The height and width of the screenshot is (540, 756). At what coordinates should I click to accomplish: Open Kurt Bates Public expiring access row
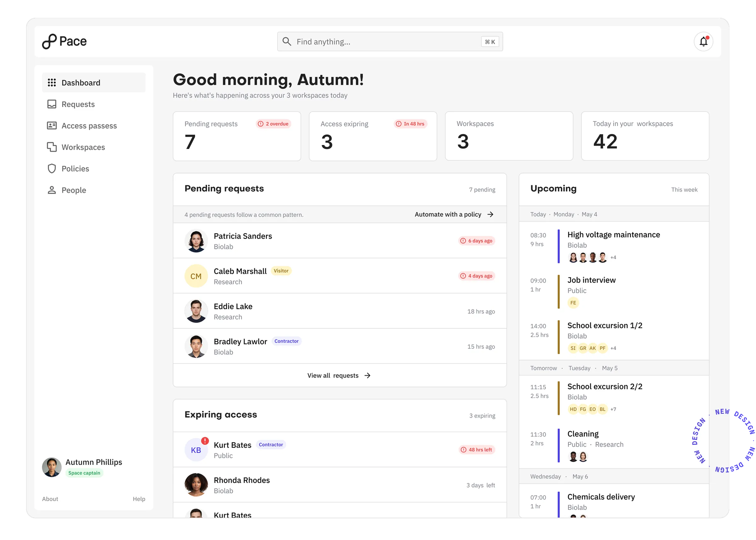340,450
